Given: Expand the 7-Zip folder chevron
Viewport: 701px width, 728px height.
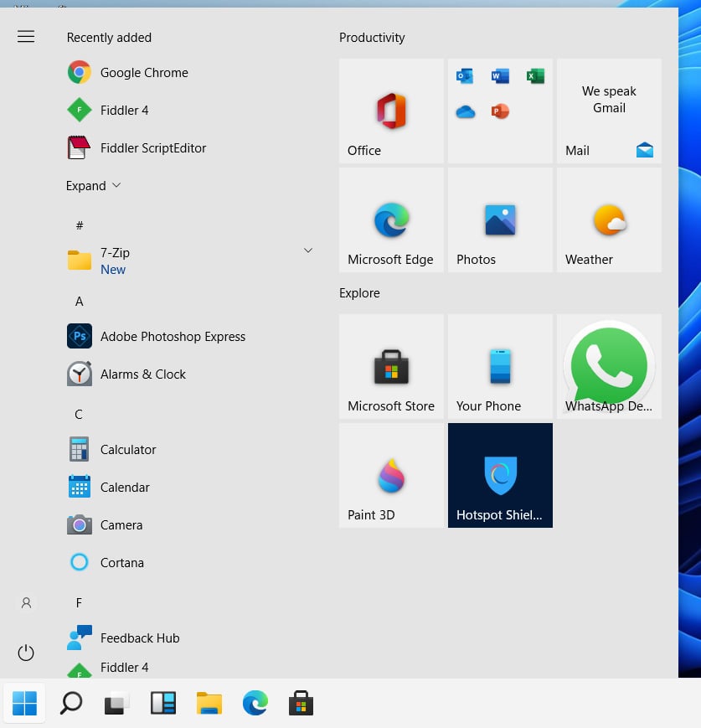Looking at the screenshot, I should 307,250.
